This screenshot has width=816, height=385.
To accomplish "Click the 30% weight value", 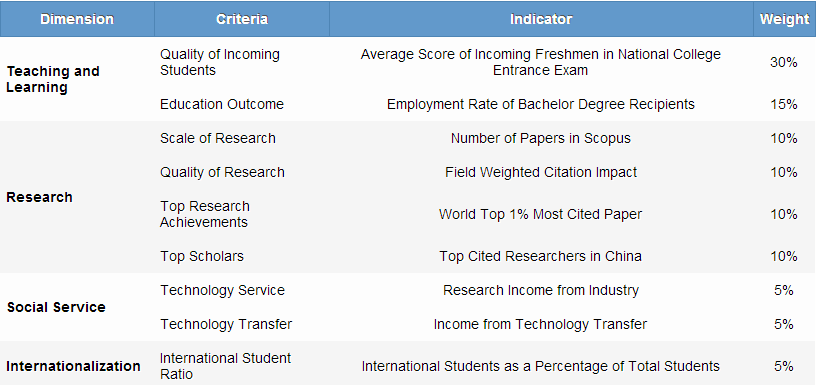I will coord(784,62).
